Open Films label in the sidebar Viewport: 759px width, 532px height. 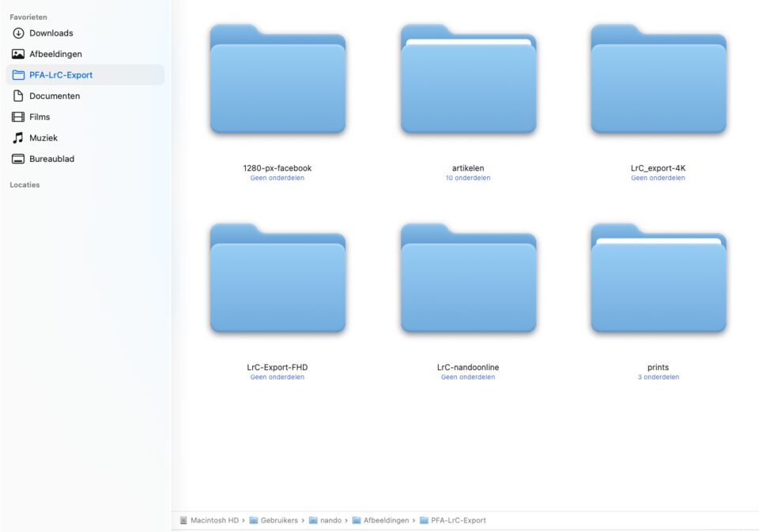pyautogui.click(x=40, y=117)
